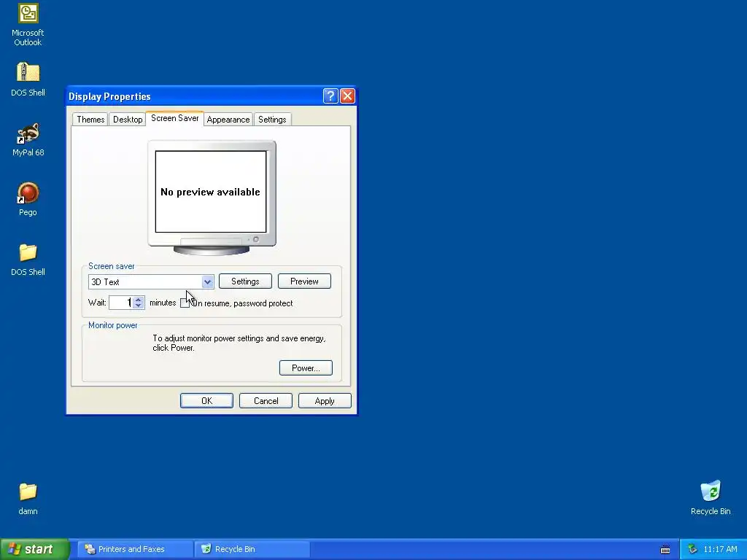The image size is (747, 560).
Task: Switch to Recycle Bin taskbar window
Action: pos(252,549)
